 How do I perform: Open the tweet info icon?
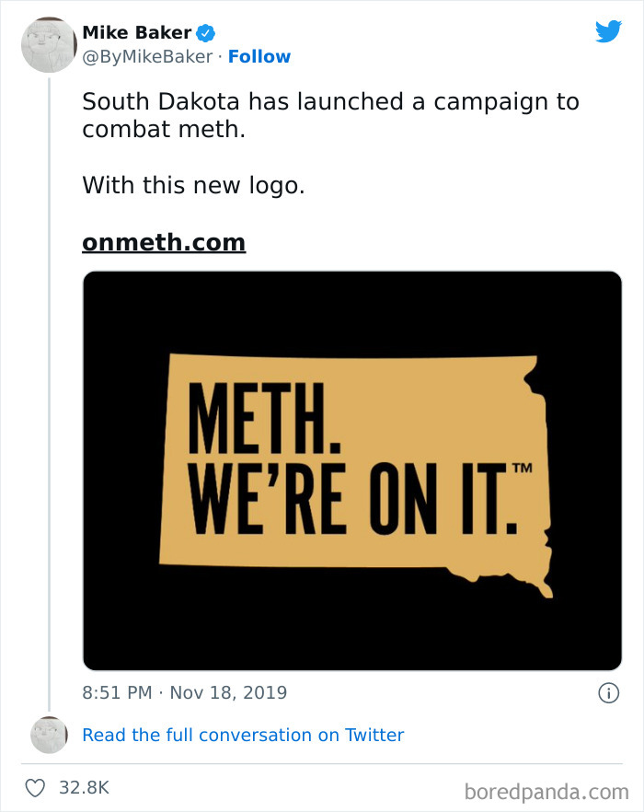(608, 693)
